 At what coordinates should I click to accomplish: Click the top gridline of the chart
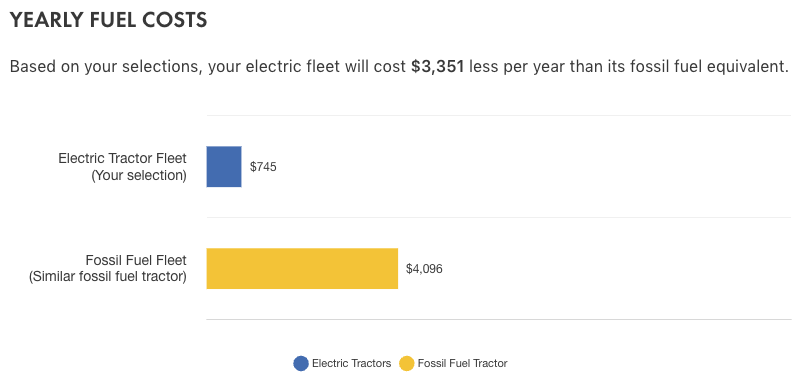click(499, 116)
